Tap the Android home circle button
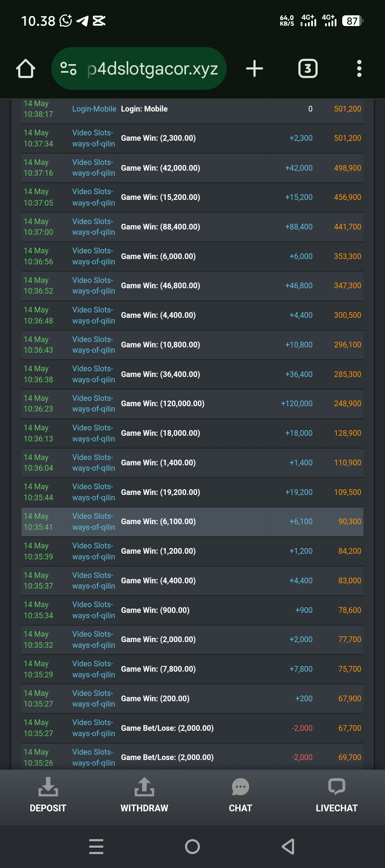Viewport: 385px width, 868px height. (192, 847)
